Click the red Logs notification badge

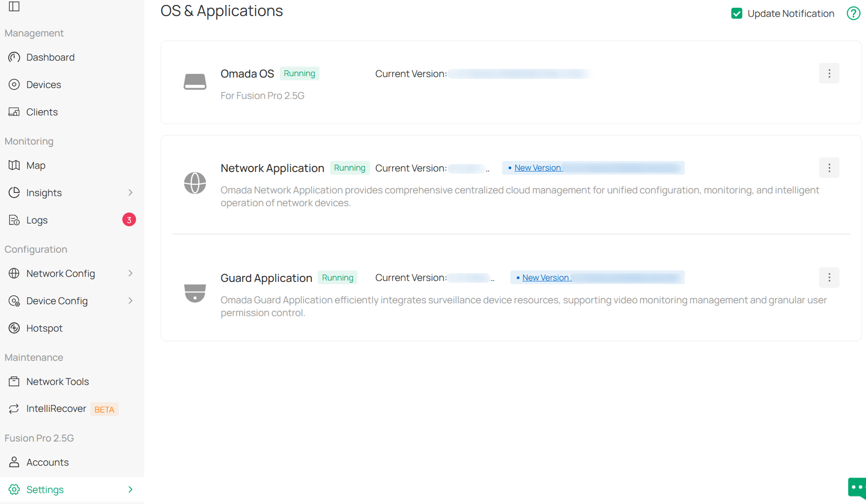click(129, 220)
